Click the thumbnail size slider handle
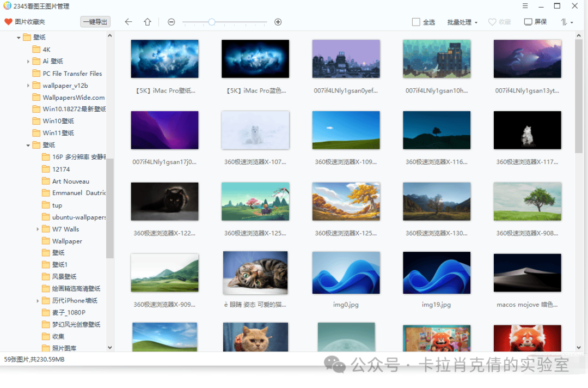 coord(212,22)
